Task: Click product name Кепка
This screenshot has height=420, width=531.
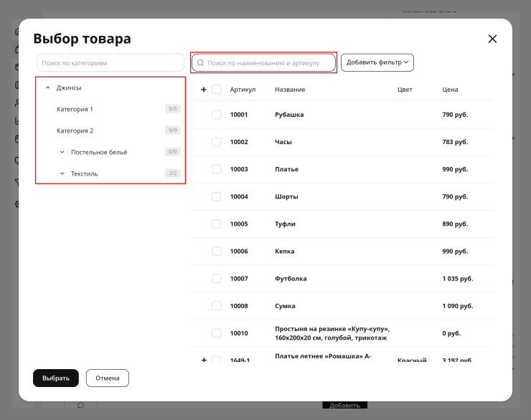Action: point(284,252)
